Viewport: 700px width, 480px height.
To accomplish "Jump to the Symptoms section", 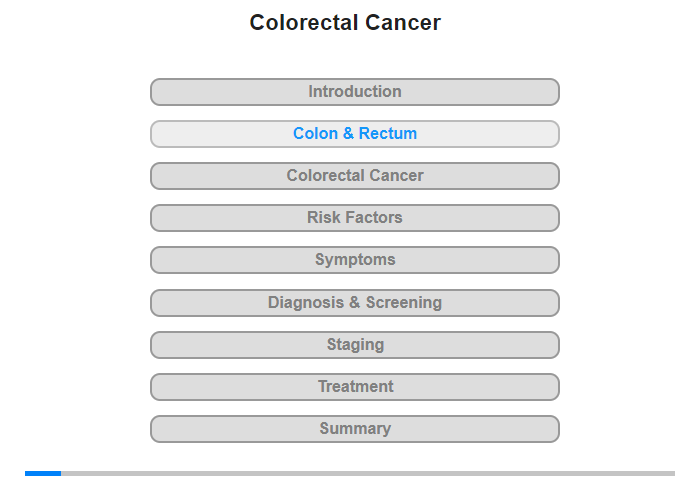I will coord(354,260).
